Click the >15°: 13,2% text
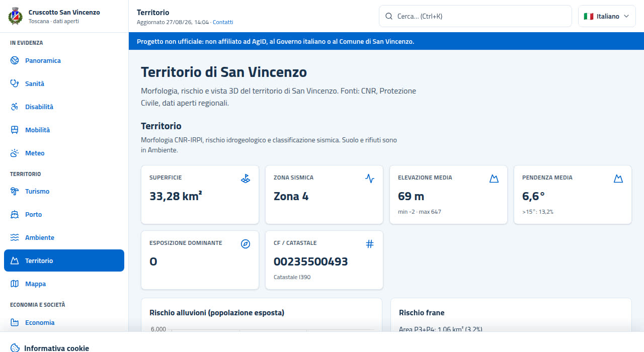644x352 pixels. 538,212
